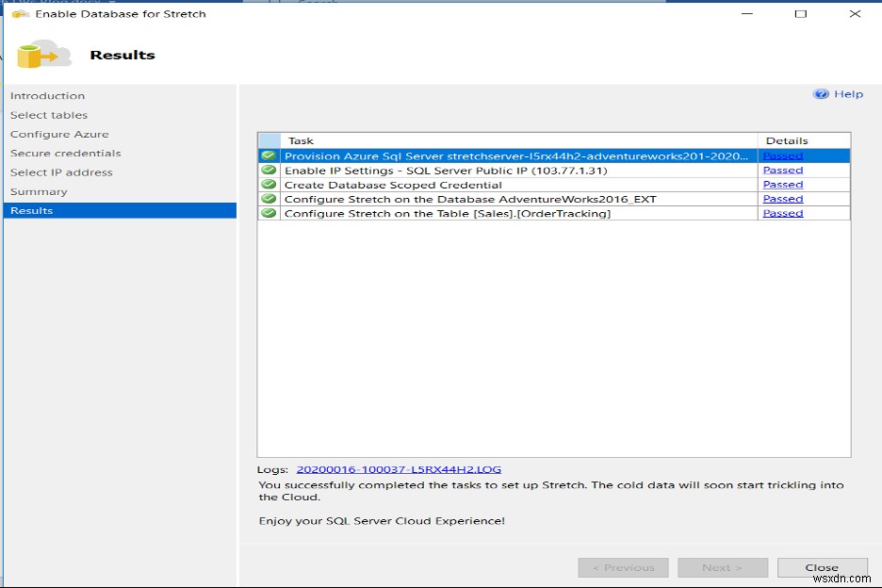Click the disabled Previous button

(x=623, y=568)
